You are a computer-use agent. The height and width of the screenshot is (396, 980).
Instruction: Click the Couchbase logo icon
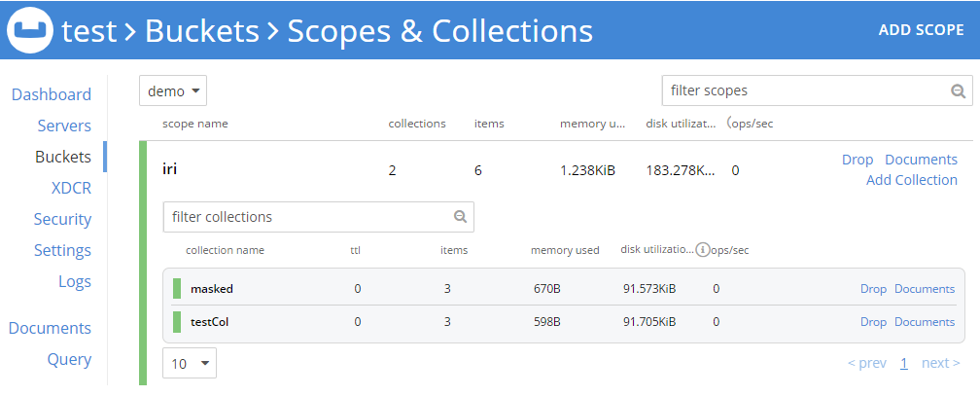coord(31,30)
